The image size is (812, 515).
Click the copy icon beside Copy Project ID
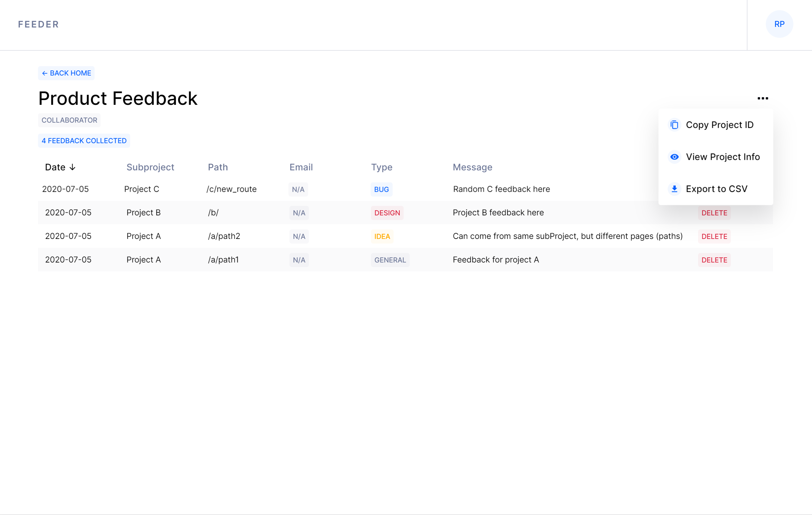[674, 125]
